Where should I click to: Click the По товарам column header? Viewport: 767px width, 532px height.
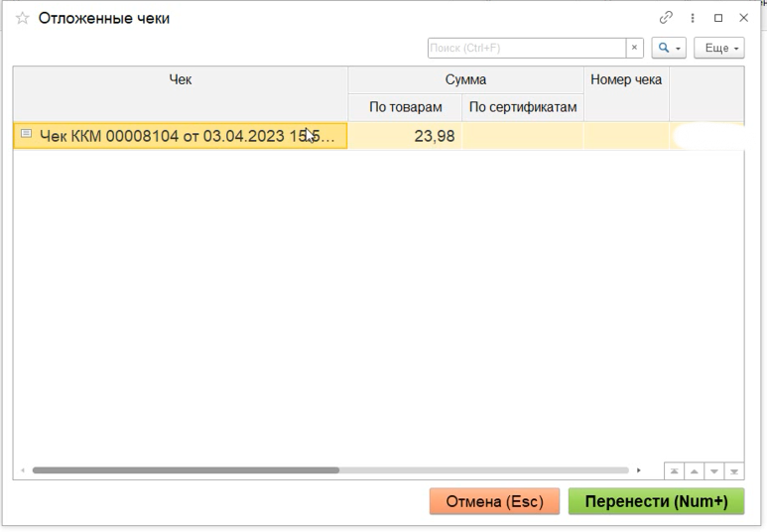point(405,107)
